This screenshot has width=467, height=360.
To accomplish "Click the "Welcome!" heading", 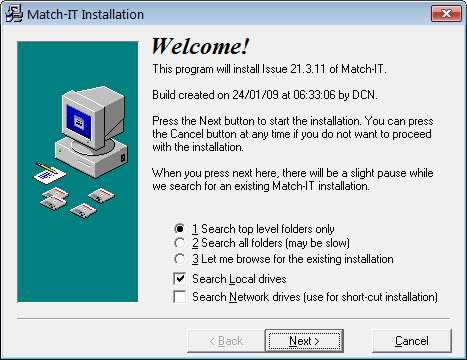I will point(201,46).
